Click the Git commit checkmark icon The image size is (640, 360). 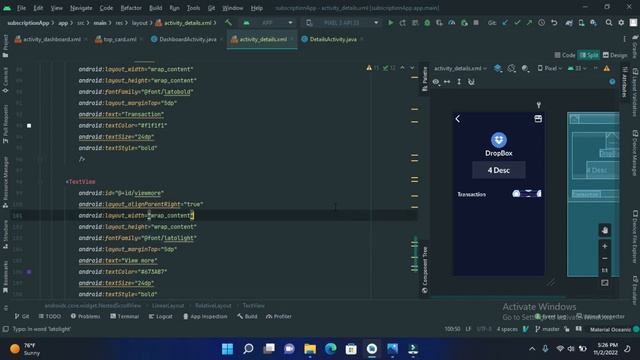click(517, 23)
